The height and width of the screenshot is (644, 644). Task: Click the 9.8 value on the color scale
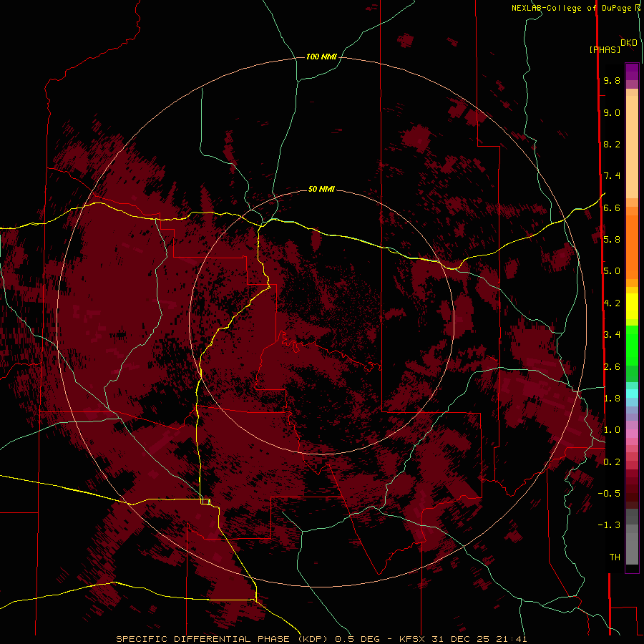point(612,80)
